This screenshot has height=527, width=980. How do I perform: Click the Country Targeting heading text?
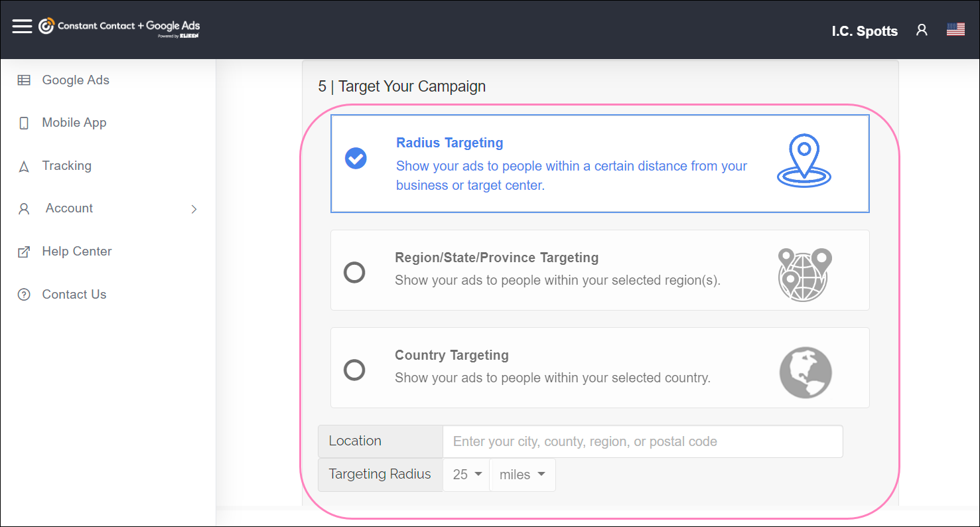coord(452,355)
